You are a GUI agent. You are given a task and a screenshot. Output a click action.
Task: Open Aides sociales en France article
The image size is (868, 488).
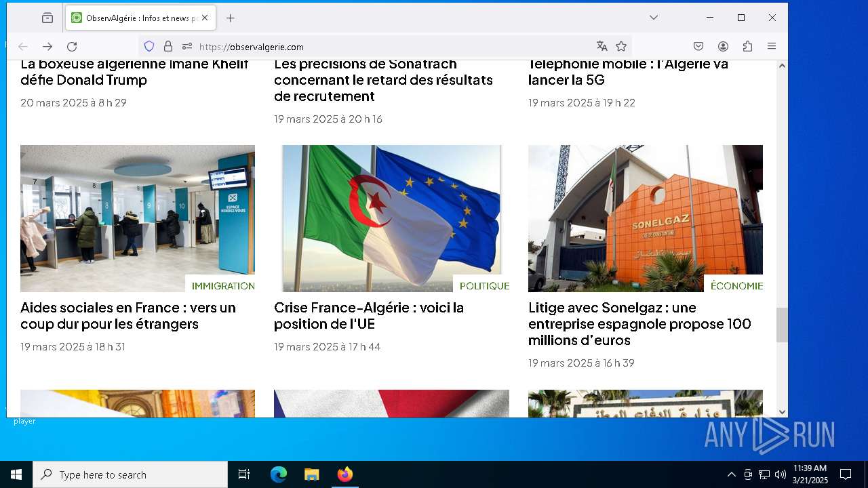(128, 316)
